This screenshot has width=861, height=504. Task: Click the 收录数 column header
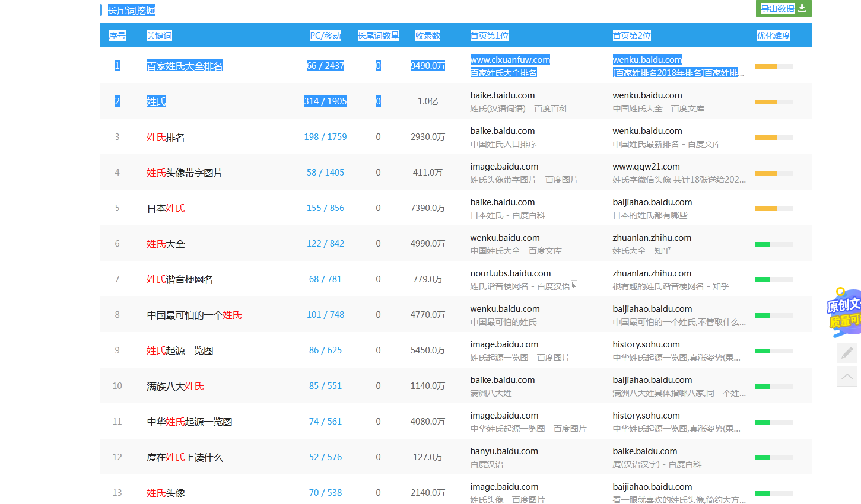point(428,36)
